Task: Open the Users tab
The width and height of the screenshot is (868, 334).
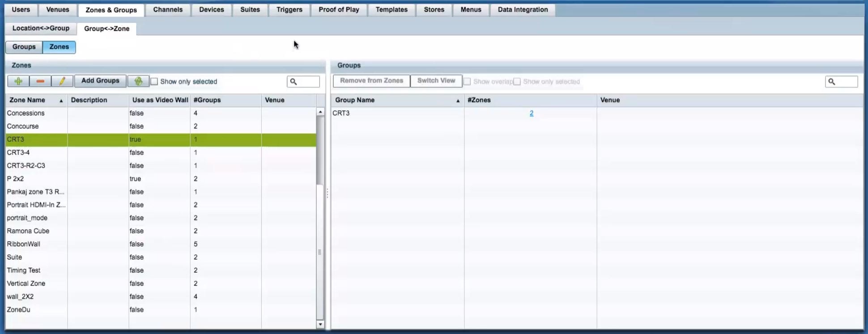Action: coord(21,9)
